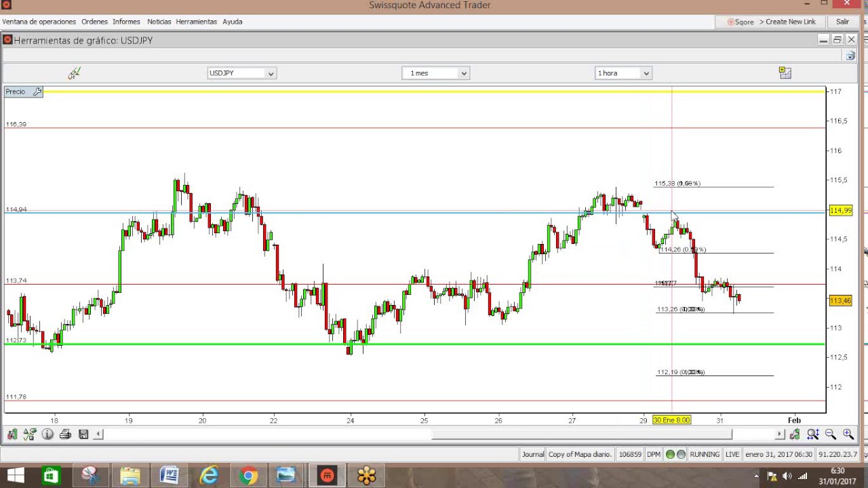The image size is (868, 488).
Task: Click Journal in status bar
Action: coord(532,454)
